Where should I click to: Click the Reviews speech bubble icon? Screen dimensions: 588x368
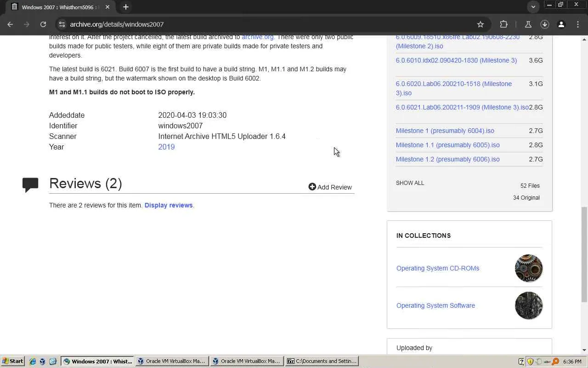pyautogui.click(x=30, y=184)
